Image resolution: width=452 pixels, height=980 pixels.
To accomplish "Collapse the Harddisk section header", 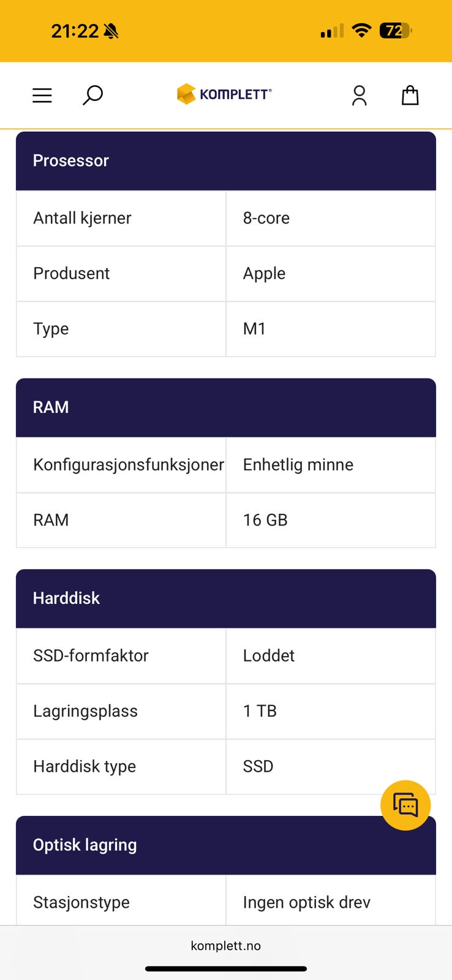I will 225,598.
